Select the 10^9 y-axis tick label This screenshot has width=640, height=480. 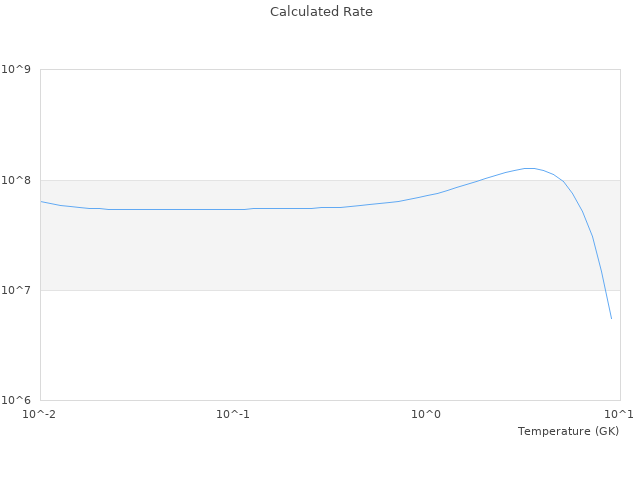17,70
